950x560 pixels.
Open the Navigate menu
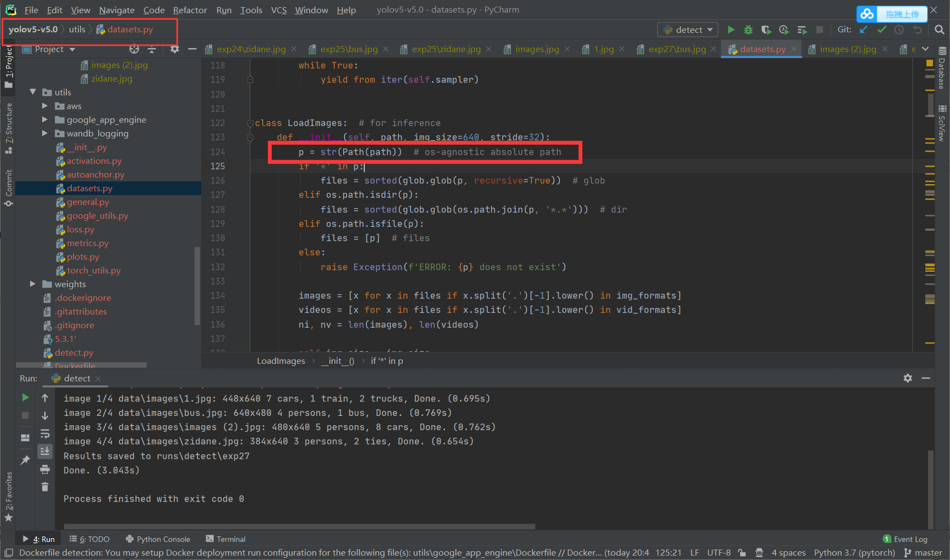coord(117,10)
